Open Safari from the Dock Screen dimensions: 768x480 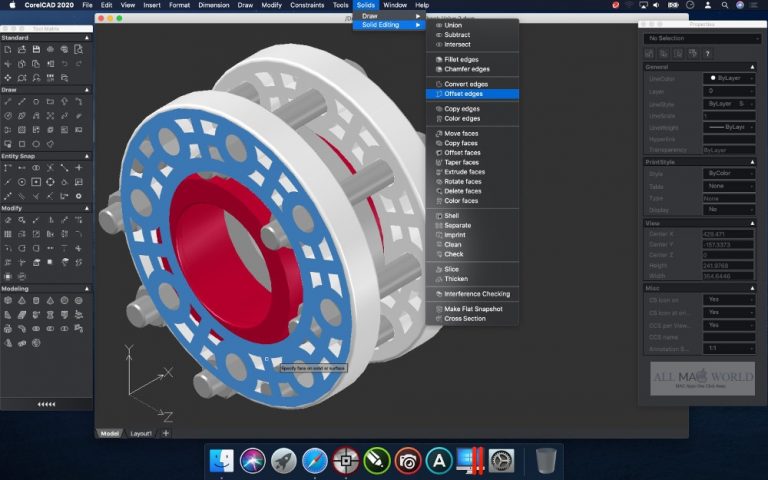click(x=315, y=460)
